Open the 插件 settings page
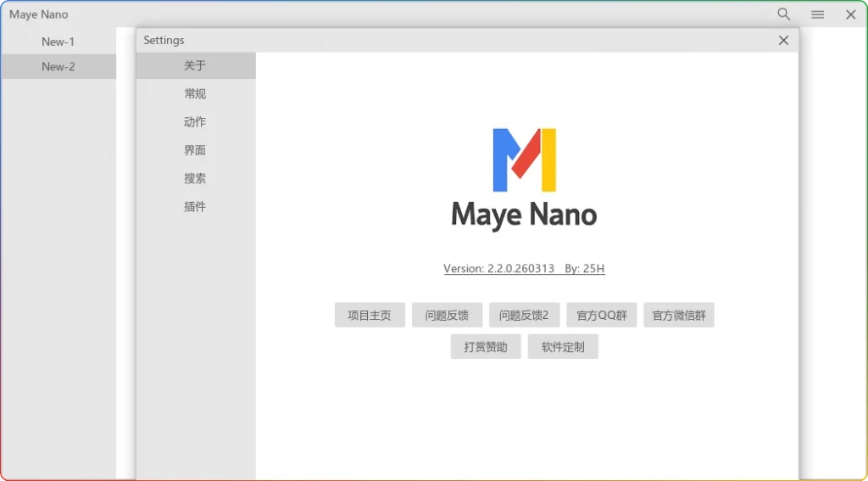 (x=196, y=207)
